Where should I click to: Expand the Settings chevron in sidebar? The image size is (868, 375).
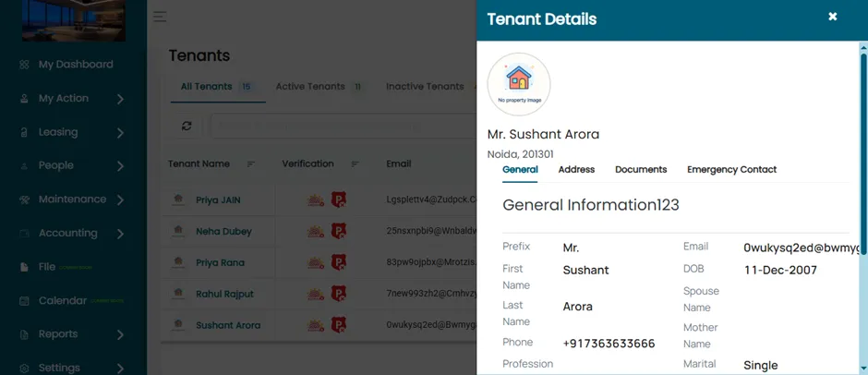coord(120,369)
